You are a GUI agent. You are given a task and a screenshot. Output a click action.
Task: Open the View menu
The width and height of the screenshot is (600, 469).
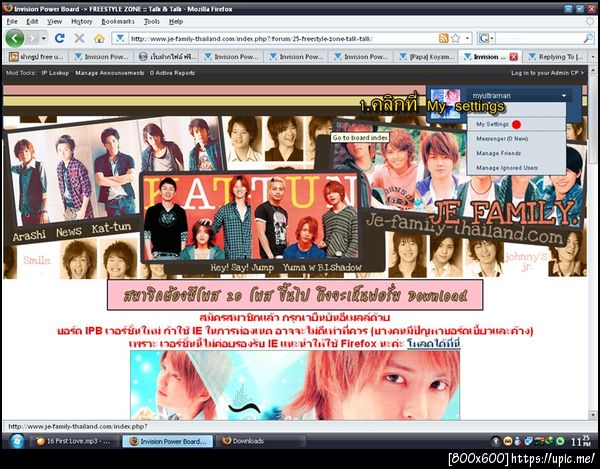[54, 21]
